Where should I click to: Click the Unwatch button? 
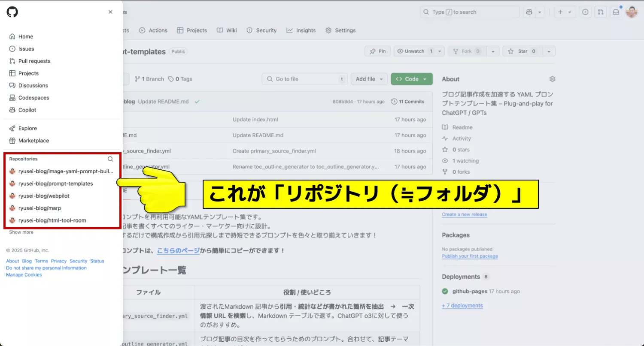(x=415, y=51)
